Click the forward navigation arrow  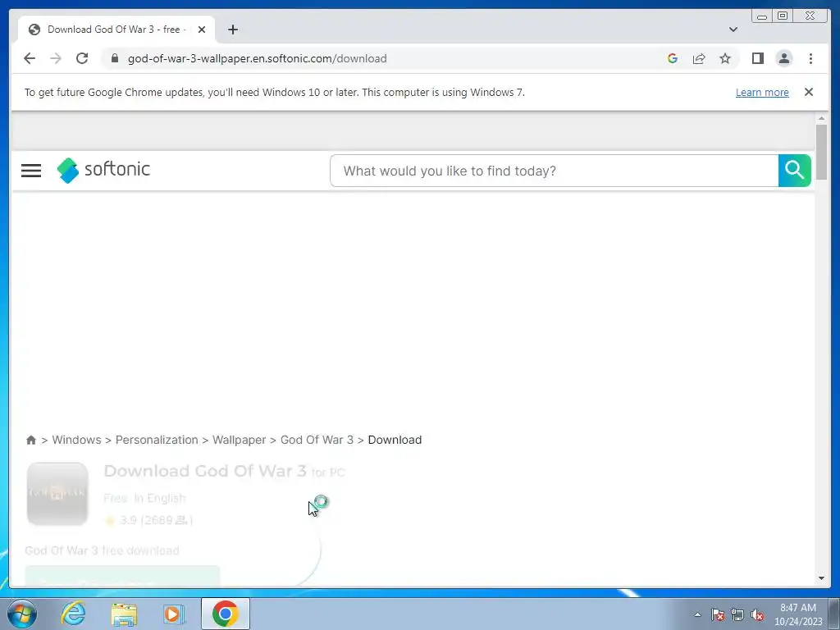point(56,58)
